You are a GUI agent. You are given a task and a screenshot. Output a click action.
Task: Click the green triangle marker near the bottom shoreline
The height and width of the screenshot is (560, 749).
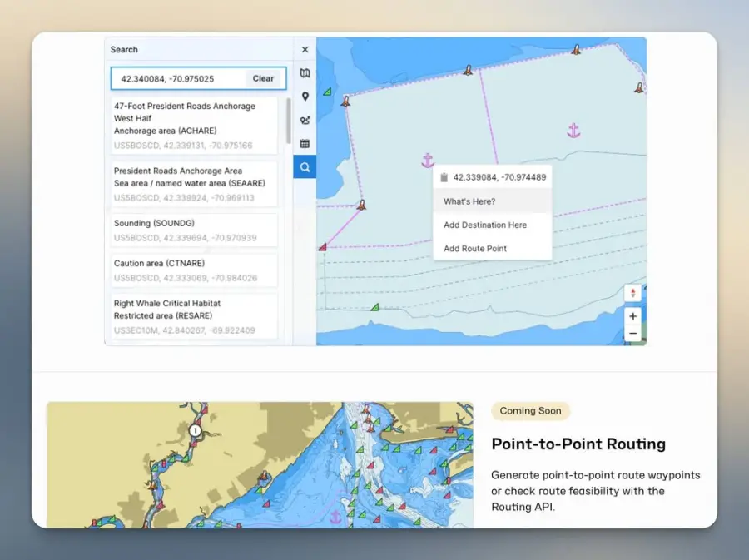(x=375, y=307)
